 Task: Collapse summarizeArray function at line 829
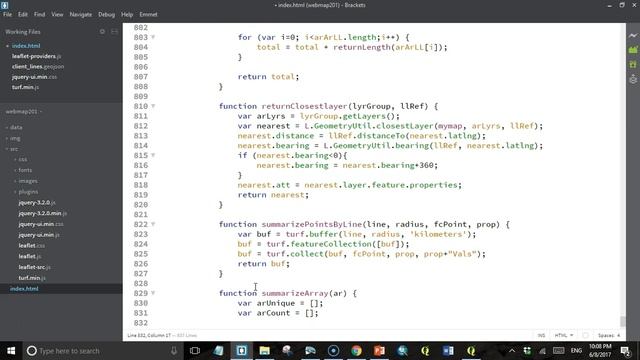[x=153, y=293]
